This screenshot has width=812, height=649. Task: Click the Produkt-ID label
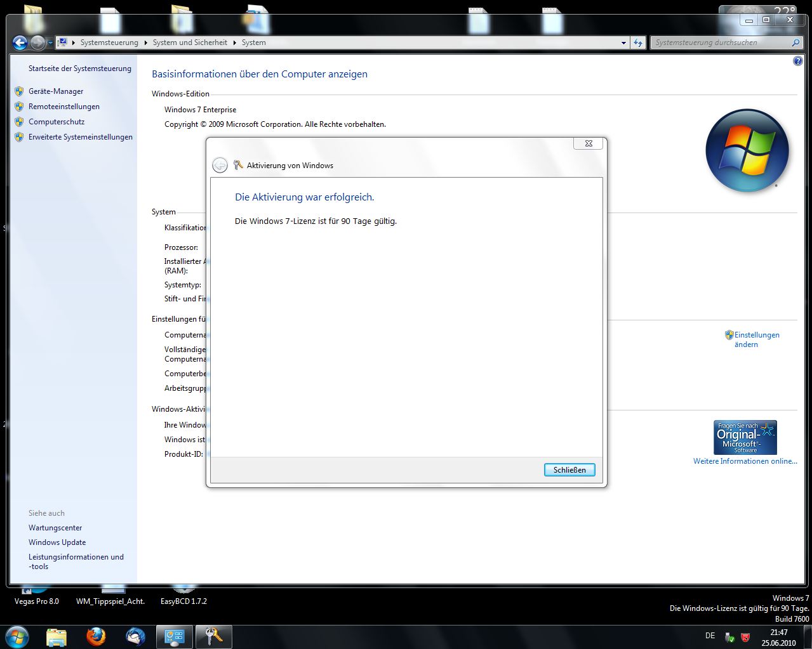(183, 454)
